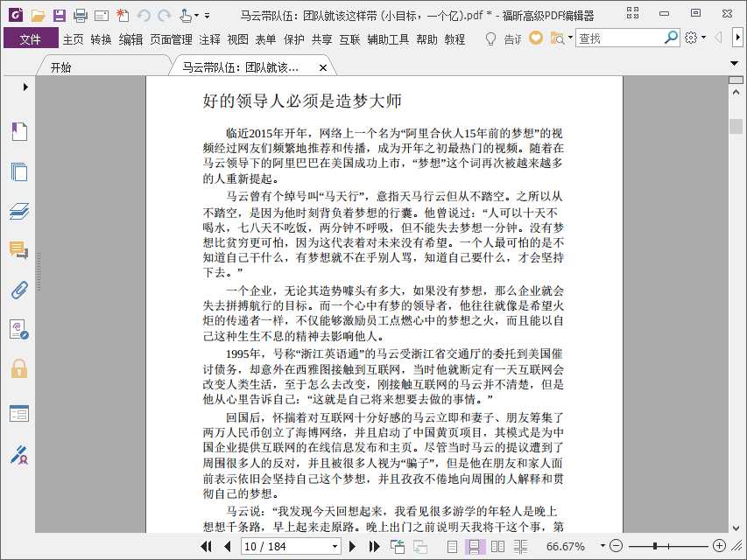Image resolution: width=747 pixels, height=560 pixels.
Task: Open the Layers panel
Action: tap(19, 211)
